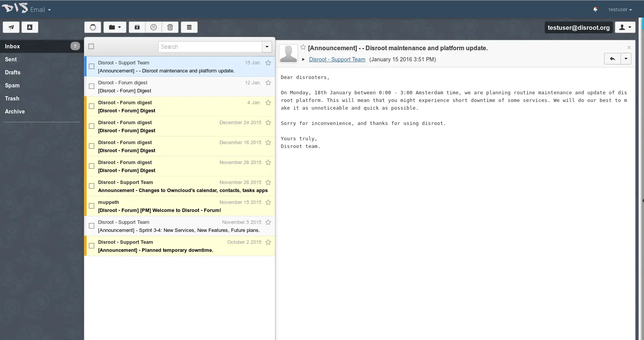Open the Drafts folder
Image resolution: width=644 pixels, height=340 pixels.
[x=42, y=72]
